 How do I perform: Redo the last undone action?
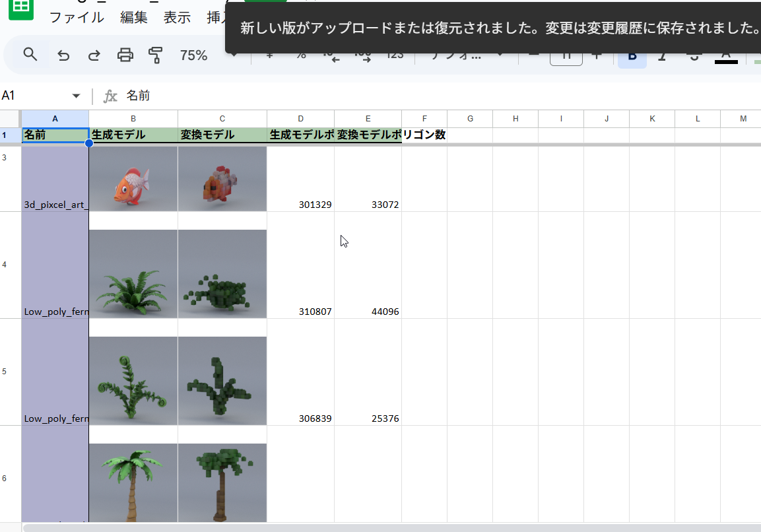94,55
